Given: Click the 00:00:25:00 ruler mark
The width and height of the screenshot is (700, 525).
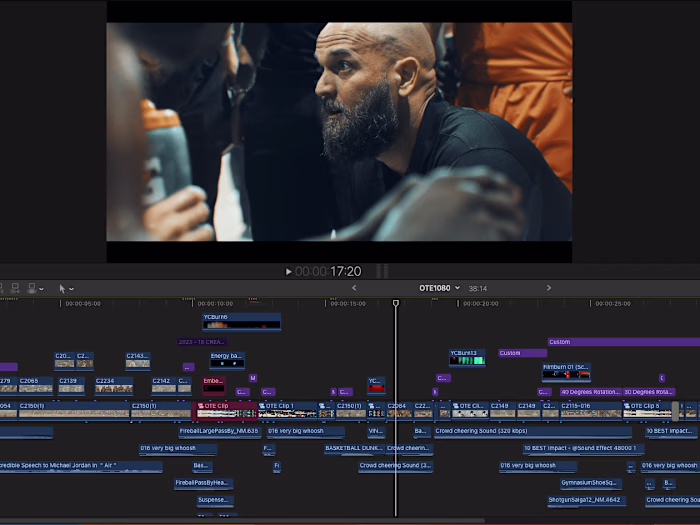Looking at the screenshot, I should (613, 304).
